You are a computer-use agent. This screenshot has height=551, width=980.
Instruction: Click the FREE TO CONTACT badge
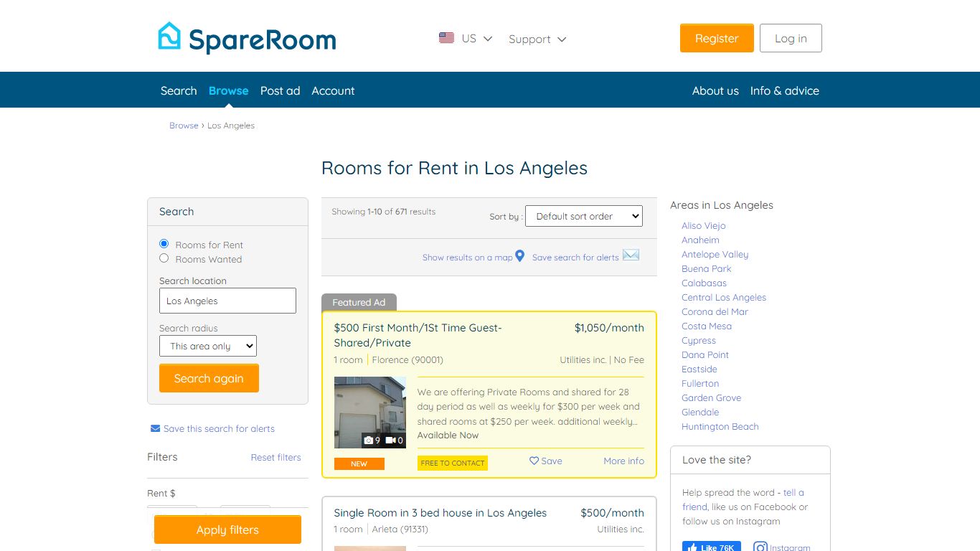453,463
